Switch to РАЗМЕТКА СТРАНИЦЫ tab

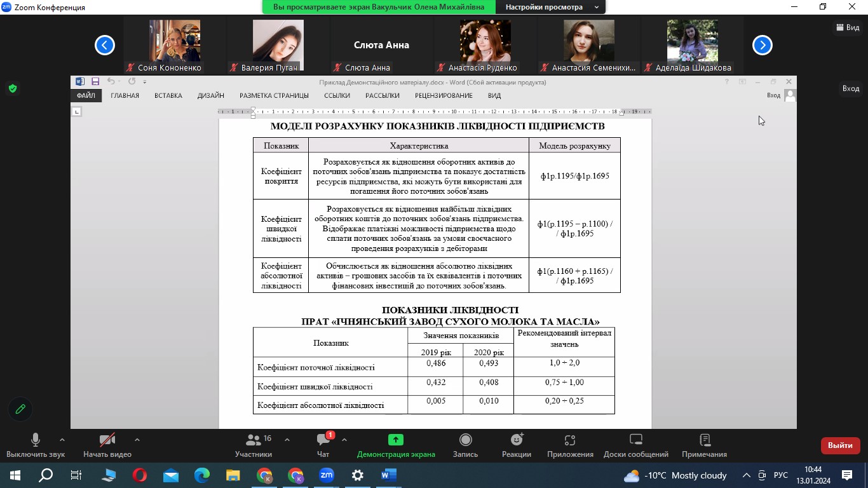(x=274, y=95)
